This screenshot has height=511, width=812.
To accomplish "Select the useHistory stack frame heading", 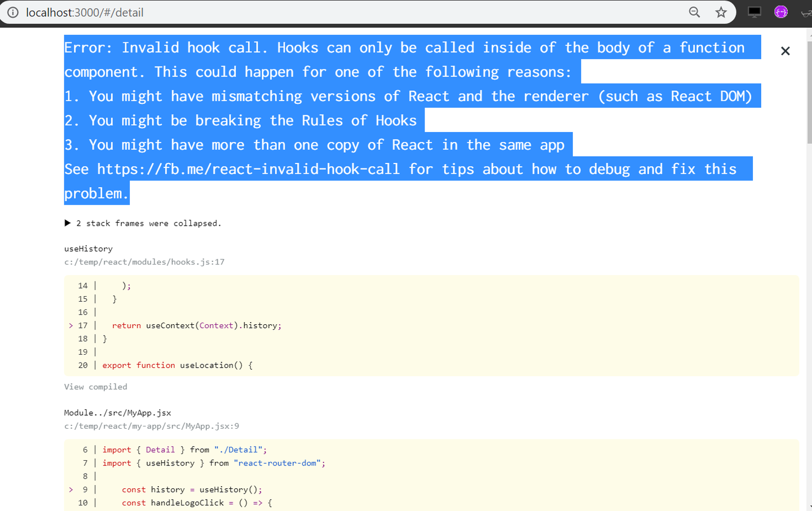I will (88, 248).
